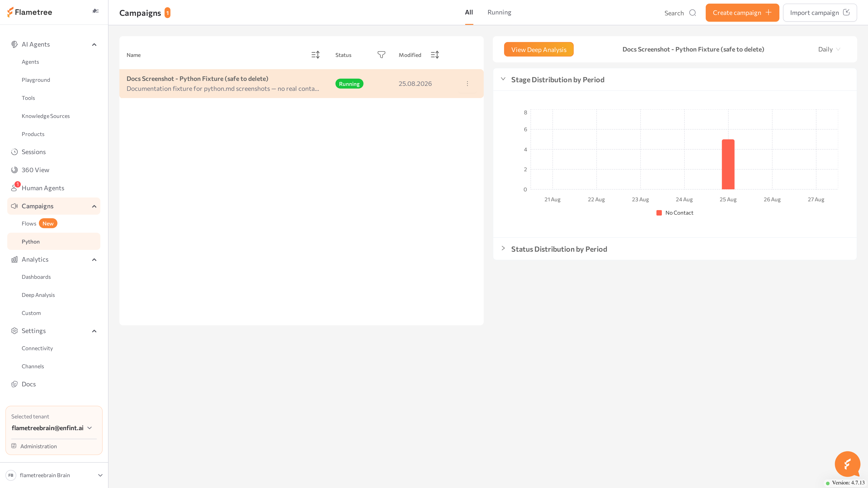Open Products in the sidebar
868x488 pixels.
33,134
